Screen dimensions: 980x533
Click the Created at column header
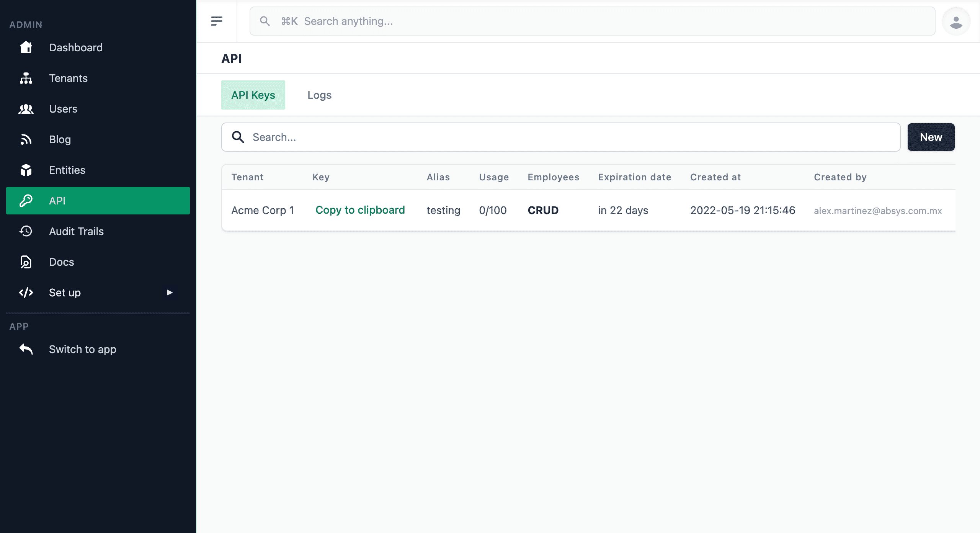[715, 177]
